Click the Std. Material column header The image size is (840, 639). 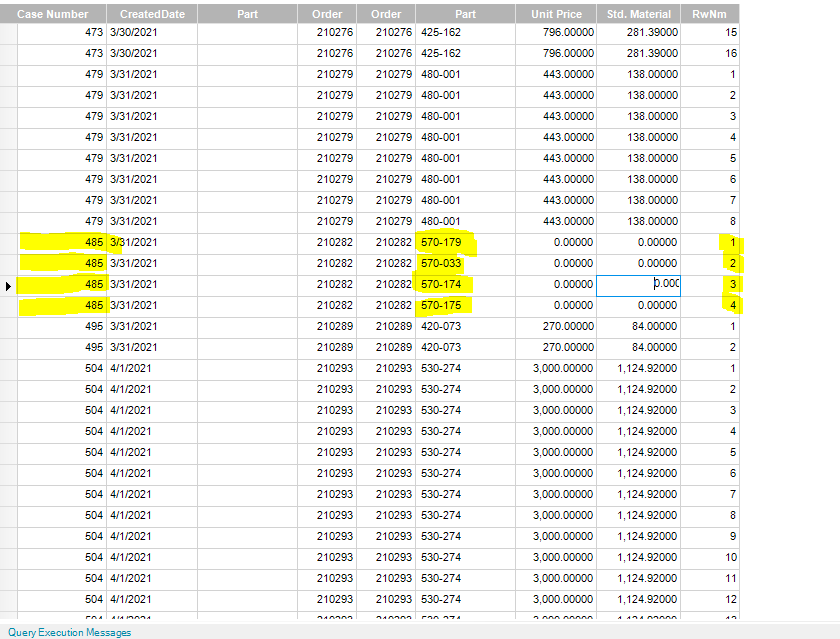pos(639,14)
